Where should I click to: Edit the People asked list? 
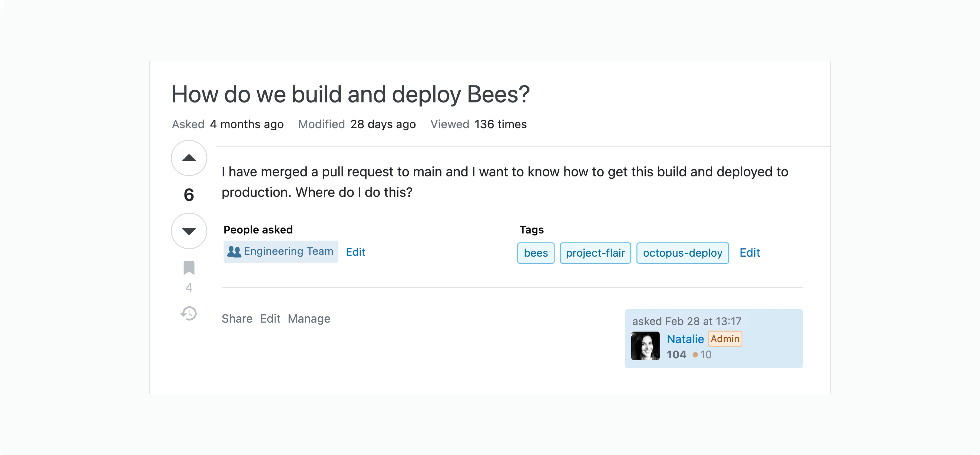point(355,252)
